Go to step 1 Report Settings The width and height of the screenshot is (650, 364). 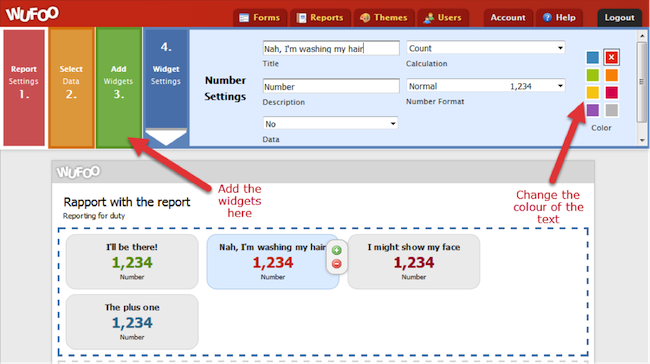pyautogui.click(x=24, y=87)
